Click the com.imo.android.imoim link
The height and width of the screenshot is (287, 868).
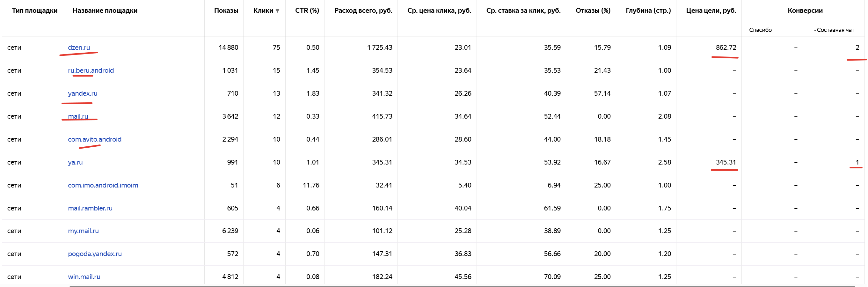tap(103, 185)
